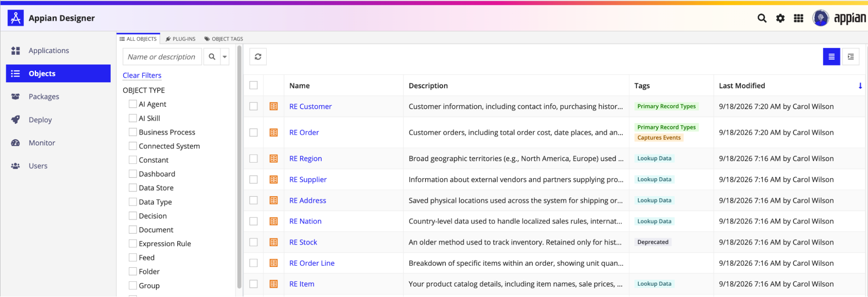Open the ALL OBJECTS tab

138,39
